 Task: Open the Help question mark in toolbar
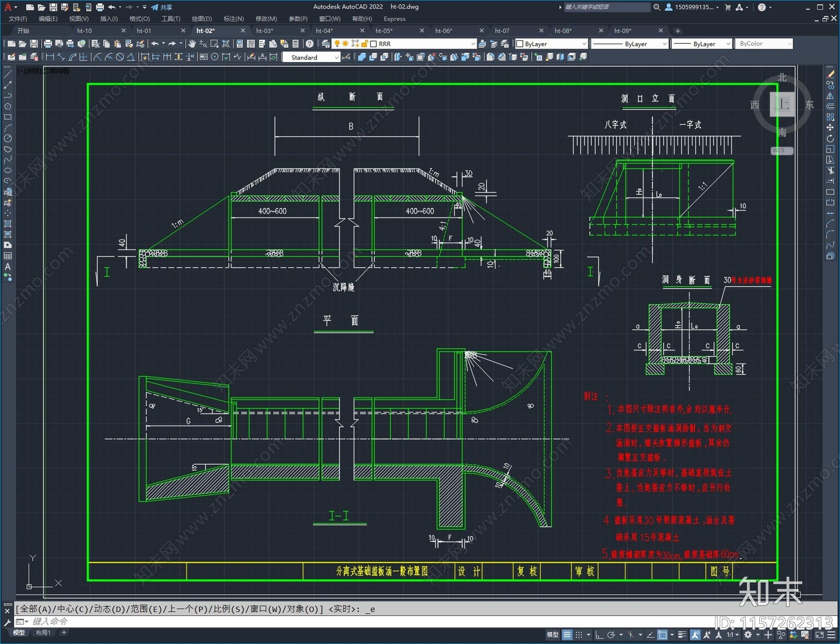pyautogui.click(x=310, y=44)
